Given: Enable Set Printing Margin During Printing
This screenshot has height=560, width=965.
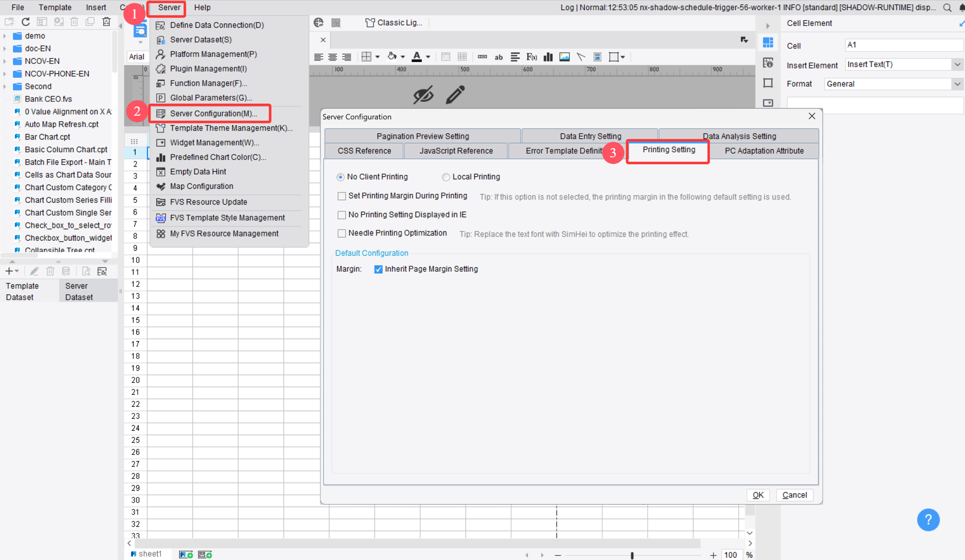Looking at the screenshot, I should [342, 196].
